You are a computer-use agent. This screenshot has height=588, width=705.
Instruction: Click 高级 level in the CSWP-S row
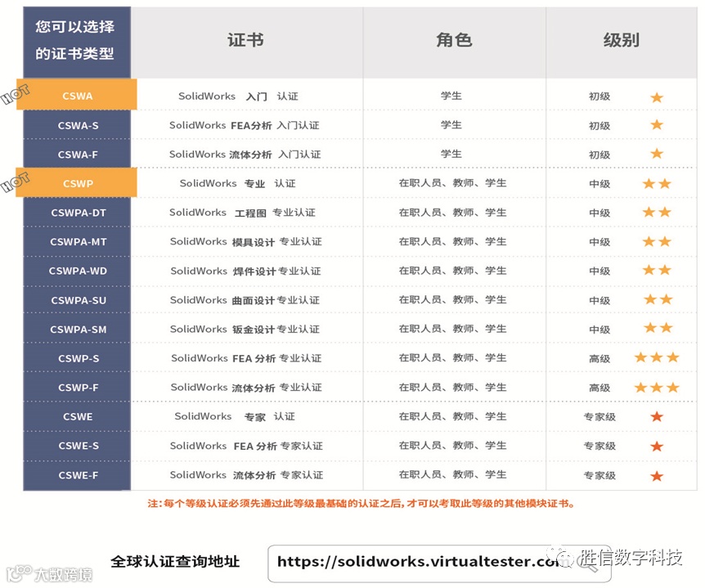599,359
